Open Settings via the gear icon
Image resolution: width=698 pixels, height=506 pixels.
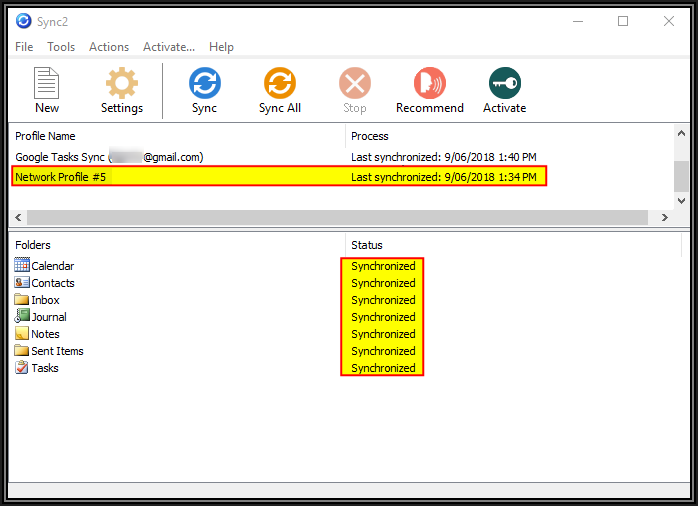pos(122,83)
